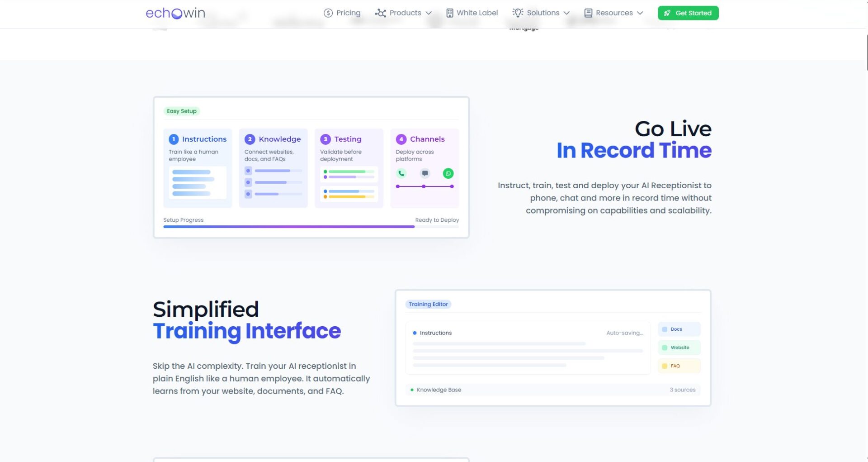Select the Docs source chip

pos(679,329)
